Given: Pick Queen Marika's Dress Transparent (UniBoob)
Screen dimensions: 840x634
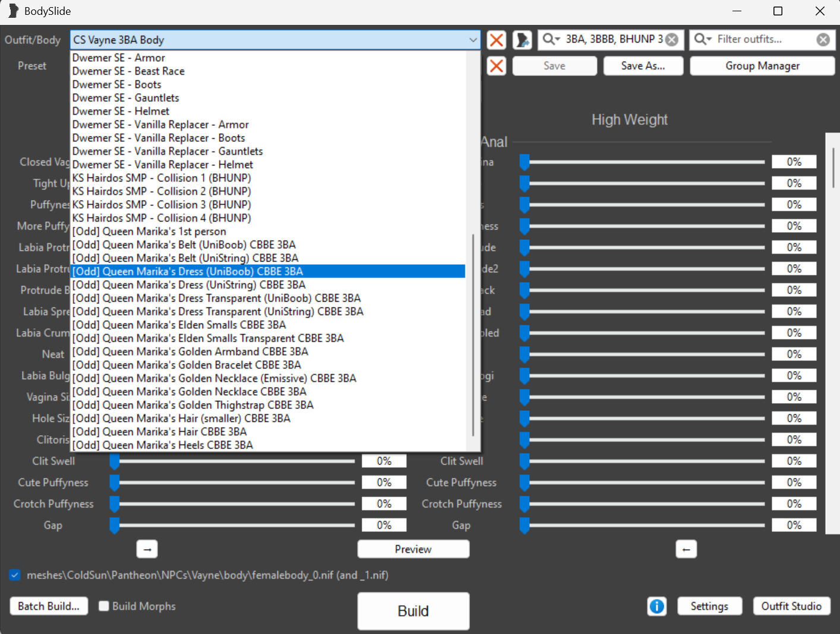Looking at the screenshot, I should point(267,298).
